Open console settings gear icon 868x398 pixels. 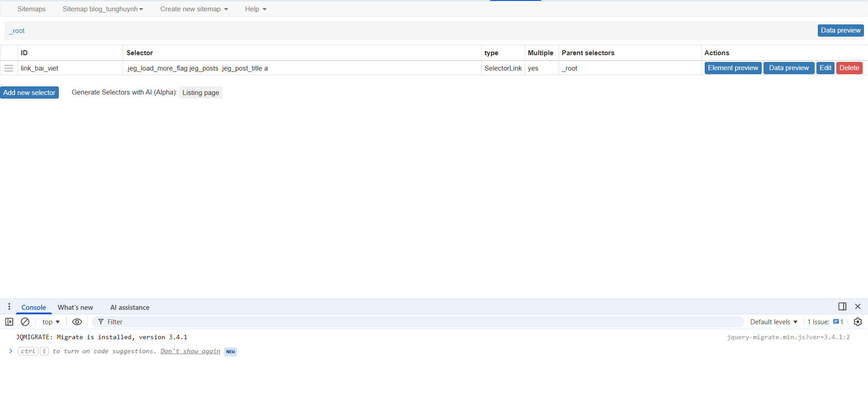858,322
